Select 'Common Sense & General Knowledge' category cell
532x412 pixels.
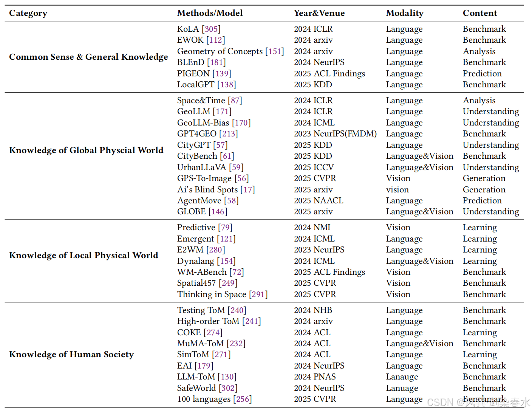[x=88, y=57]
